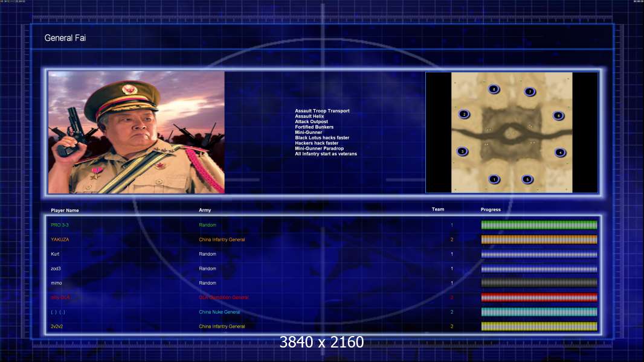
Task: Click mimo's dark gray progress bar
Action: click(539, 283)
